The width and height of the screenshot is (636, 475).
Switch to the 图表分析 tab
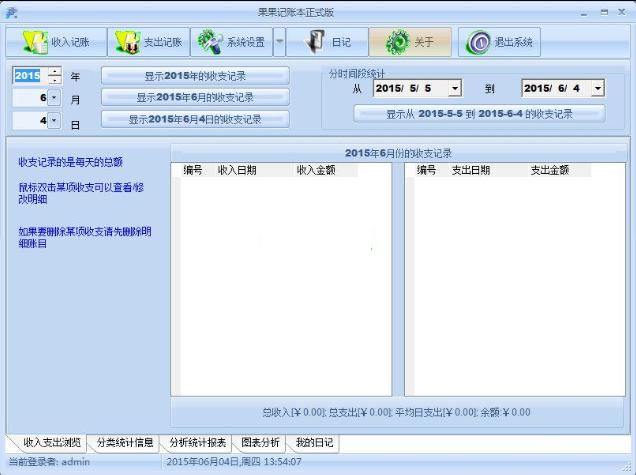pos(261,442)
